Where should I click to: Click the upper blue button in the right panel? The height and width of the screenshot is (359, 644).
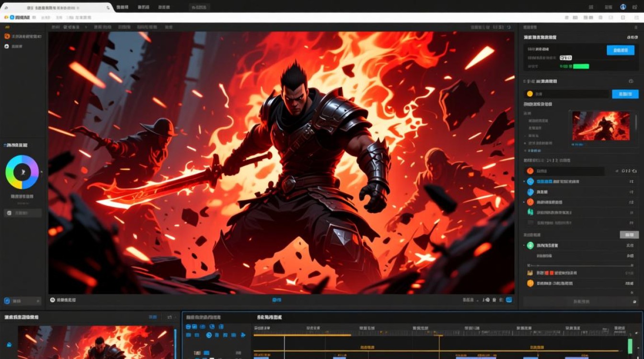pyautogui.click(x=620, y=50)
